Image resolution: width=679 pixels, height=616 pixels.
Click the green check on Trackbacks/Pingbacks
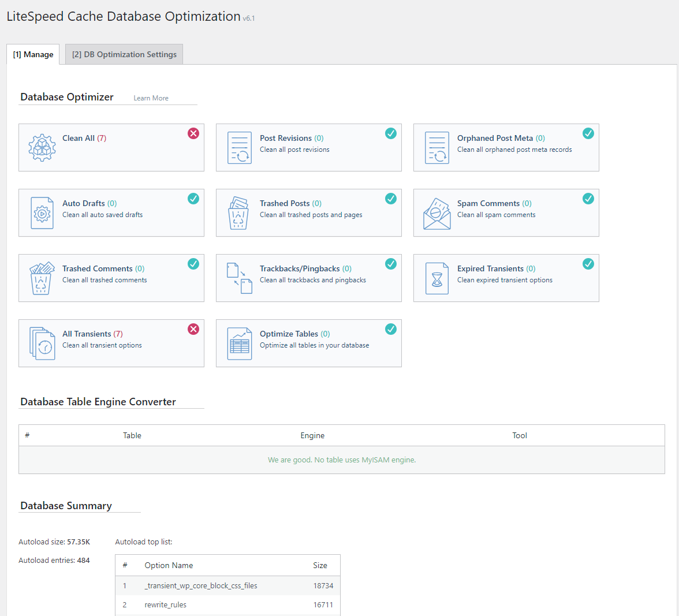click(391, 264)
